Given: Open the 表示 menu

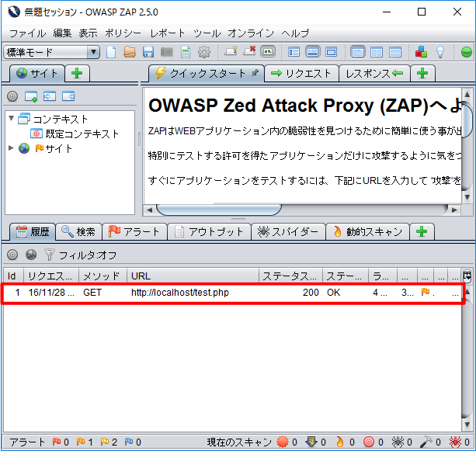Looking at the screenshot, I should point(88,33).
